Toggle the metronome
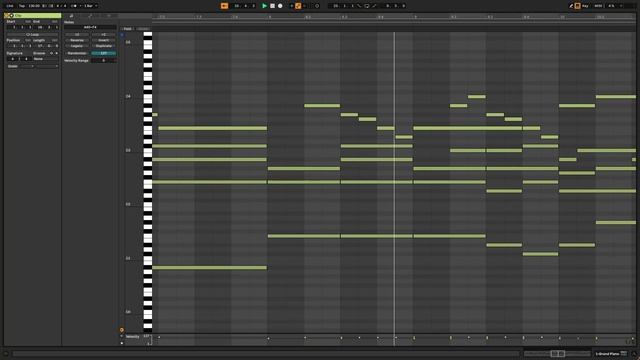This screenshot has height=360, width=640. point(74,6)
